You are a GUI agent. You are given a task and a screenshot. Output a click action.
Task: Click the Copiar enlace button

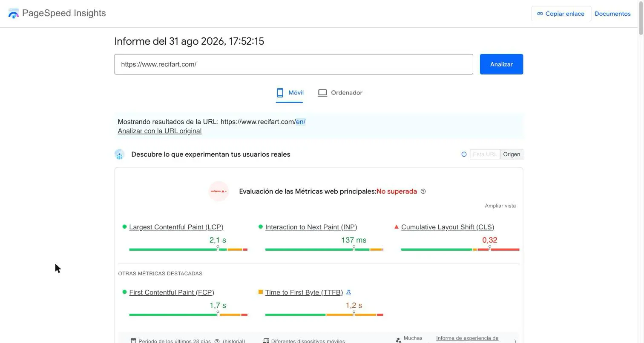(x=561, y=14)
